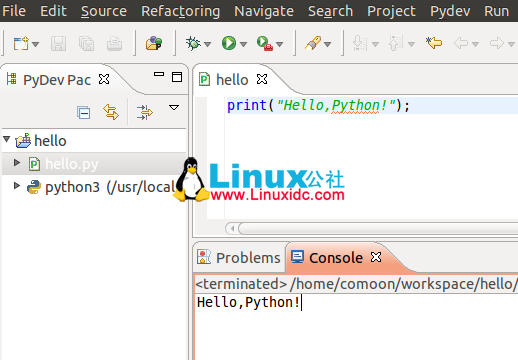Viewport: 518px width, 360px height.
Task: Open the Pydev menu
Action: [x=450, y=11]
